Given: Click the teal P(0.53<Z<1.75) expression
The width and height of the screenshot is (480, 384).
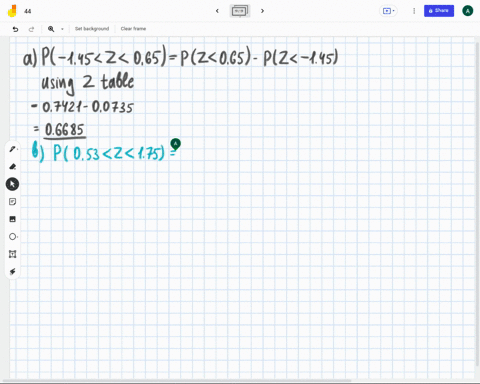Looking at the screenshot, I should tap(109, 153).
